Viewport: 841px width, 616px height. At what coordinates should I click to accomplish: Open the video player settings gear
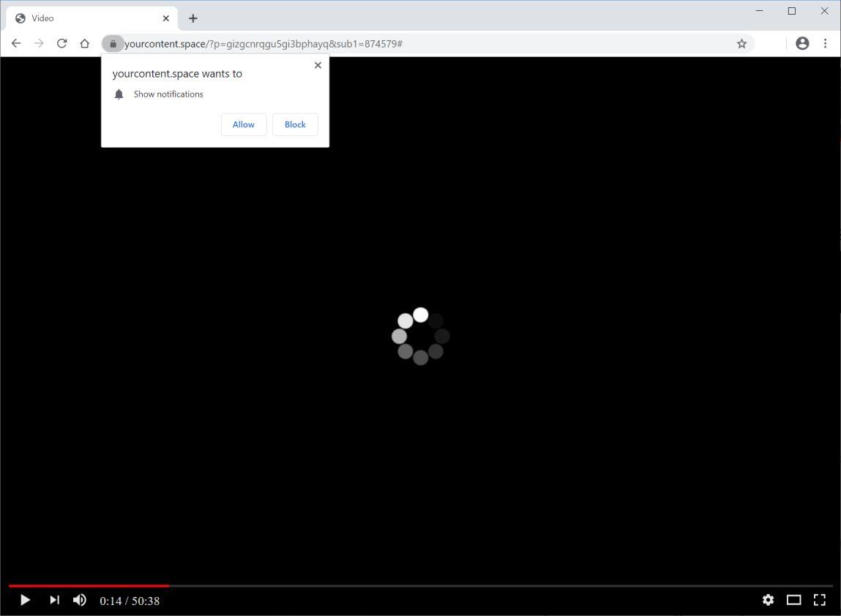pos(768,600)
